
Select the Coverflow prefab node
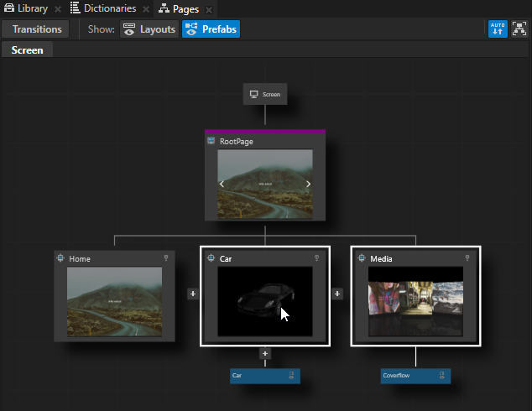pos(415,376)
